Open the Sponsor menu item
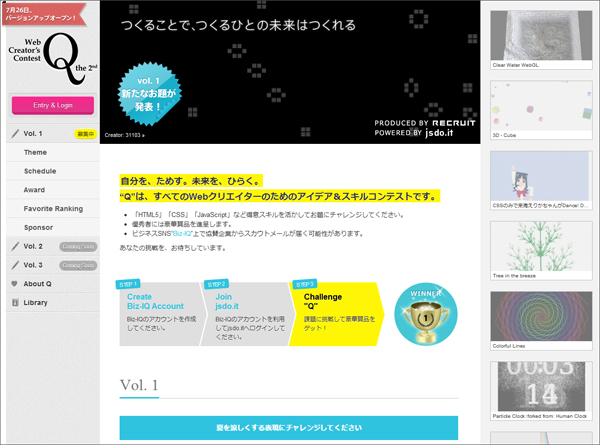 (x=53, y=227)
